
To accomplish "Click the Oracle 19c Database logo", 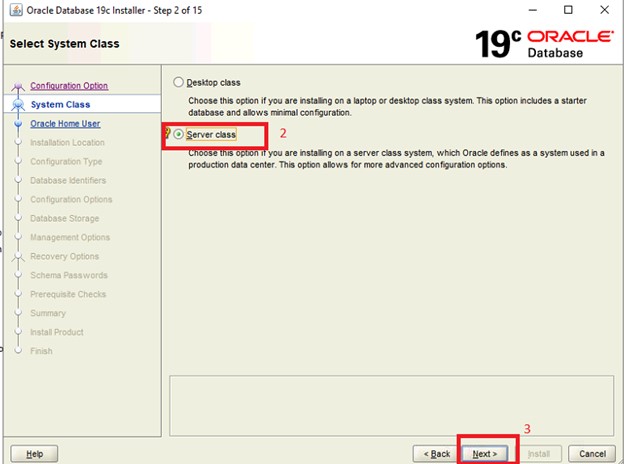I will [x=545, y=44].
